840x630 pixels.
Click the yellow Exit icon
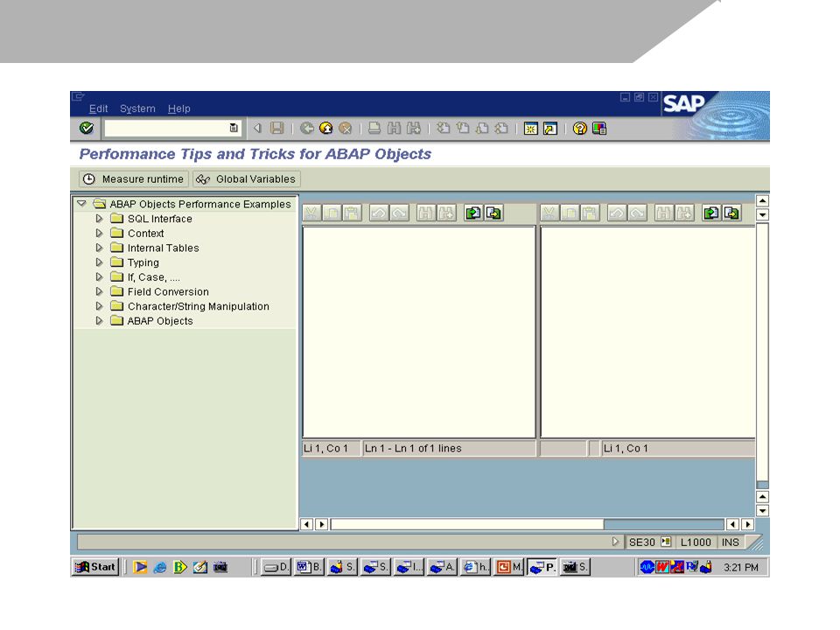[x=325, y=128]
